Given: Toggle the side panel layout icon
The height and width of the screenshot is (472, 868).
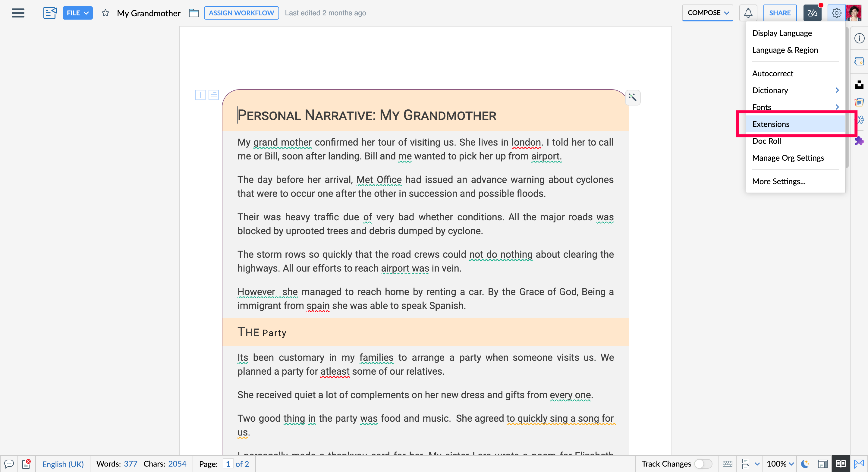Looking at the screenshot, I should click(x=822, y=464).
